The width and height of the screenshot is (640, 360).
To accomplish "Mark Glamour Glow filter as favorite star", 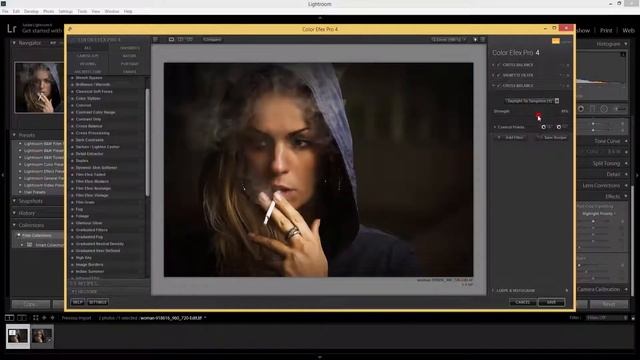I will [72, 223].
